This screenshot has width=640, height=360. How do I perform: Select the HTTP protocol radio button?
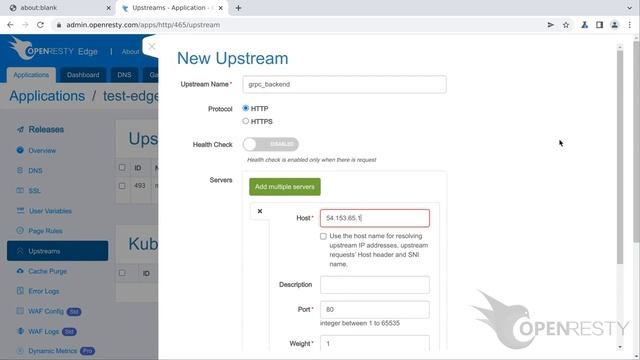[245, 108]
